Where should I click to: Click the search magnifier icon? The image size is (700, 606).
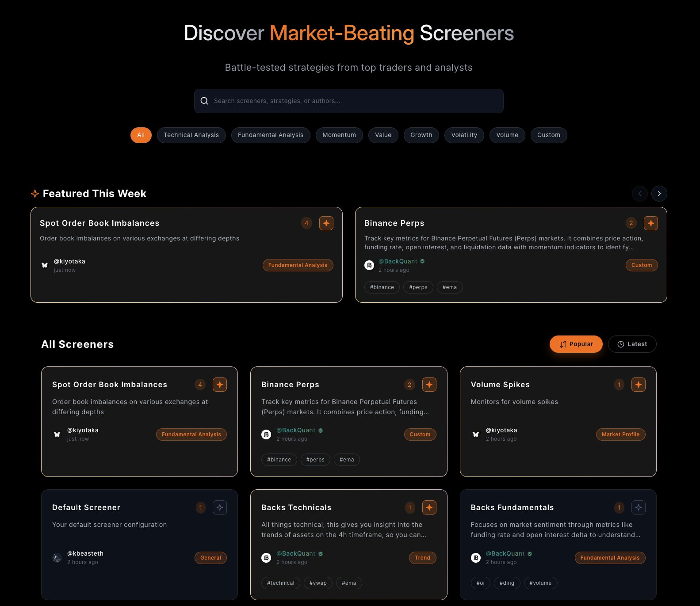204,101
